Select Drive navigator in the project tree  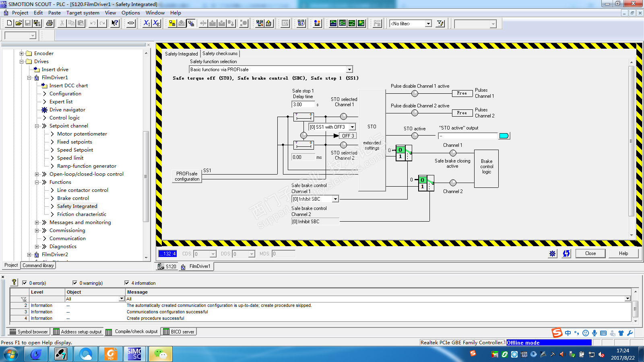[67, 110]
